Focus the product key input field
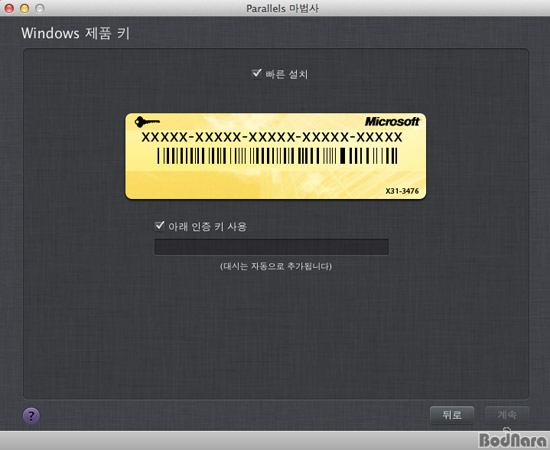 [x=271, y=247]
